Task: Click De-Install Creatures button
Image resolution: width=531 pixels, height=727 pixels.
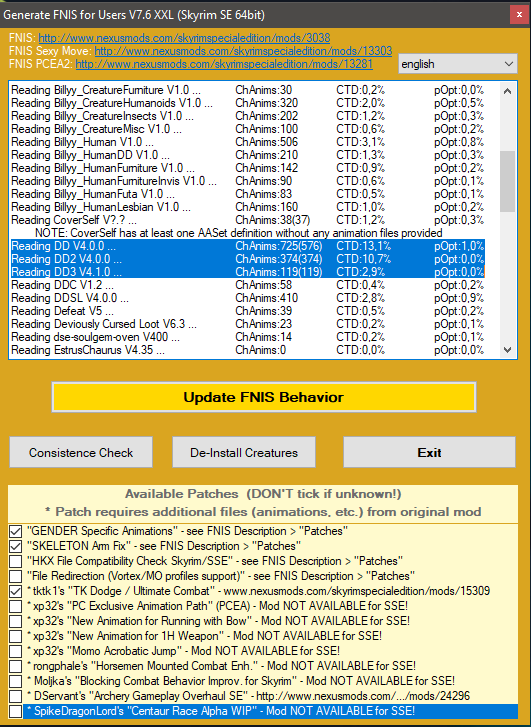Action: pos(244,453)
